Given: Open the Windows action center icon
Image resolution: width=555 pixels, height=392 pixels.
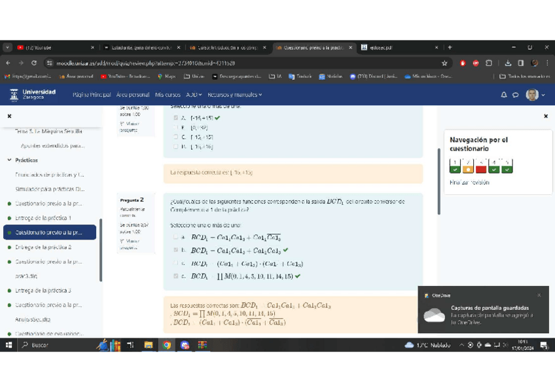Looking at the screenshot, I should click(544, 346).
